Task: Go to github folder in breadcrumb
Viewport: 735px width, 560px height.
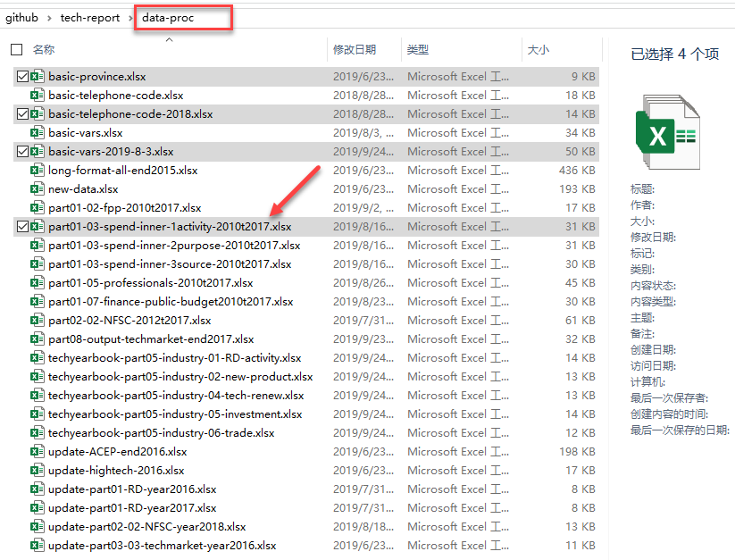Action: pyautogui.click(x=21, y=18)
